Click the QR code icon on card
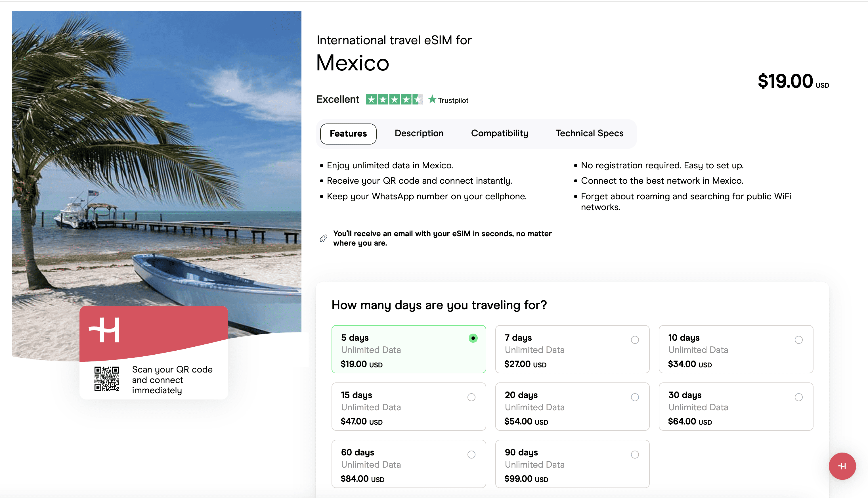Screen dimensions: 868x498 107,379
